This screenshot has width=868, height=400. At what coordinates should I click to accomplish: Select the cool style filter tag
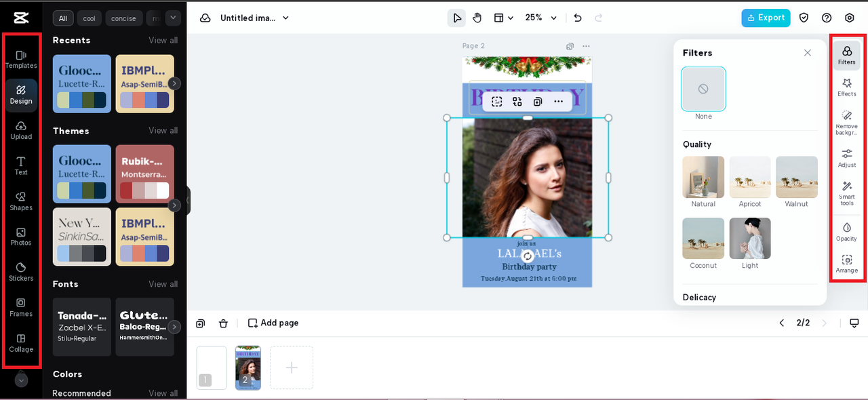[89, 18]
